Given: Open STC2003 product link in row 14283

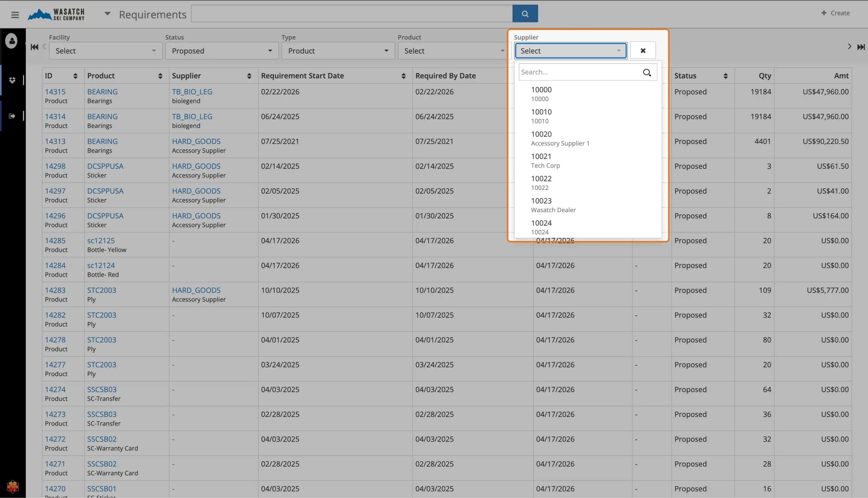Looking at the screenshot, I should (x=102, y=290).
